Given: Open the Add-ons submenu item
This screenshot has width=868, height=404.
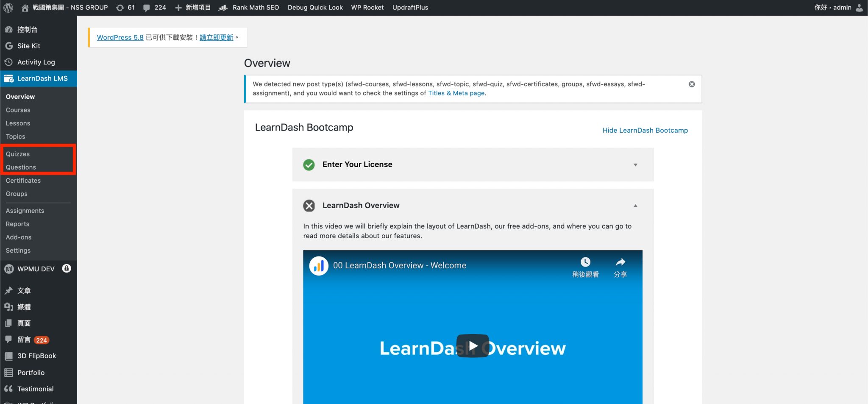Looking at the screenshot, I should pyautogui.click(x=19, y=237).
